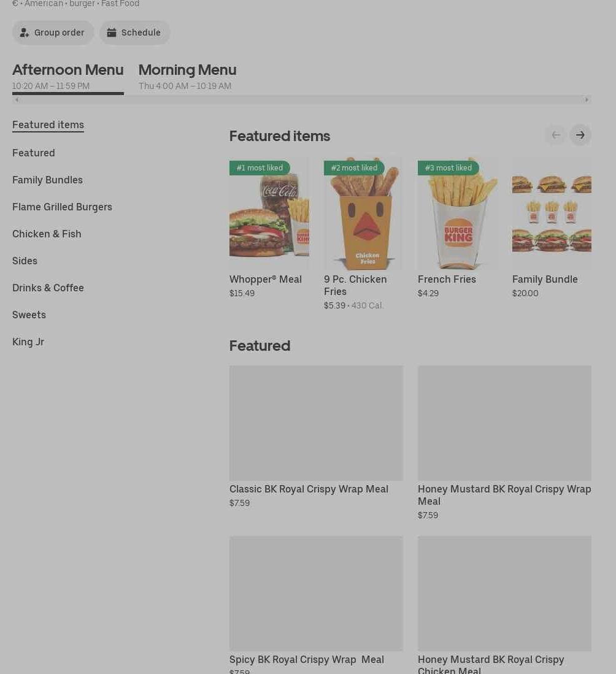Click the Group order button

53,33
